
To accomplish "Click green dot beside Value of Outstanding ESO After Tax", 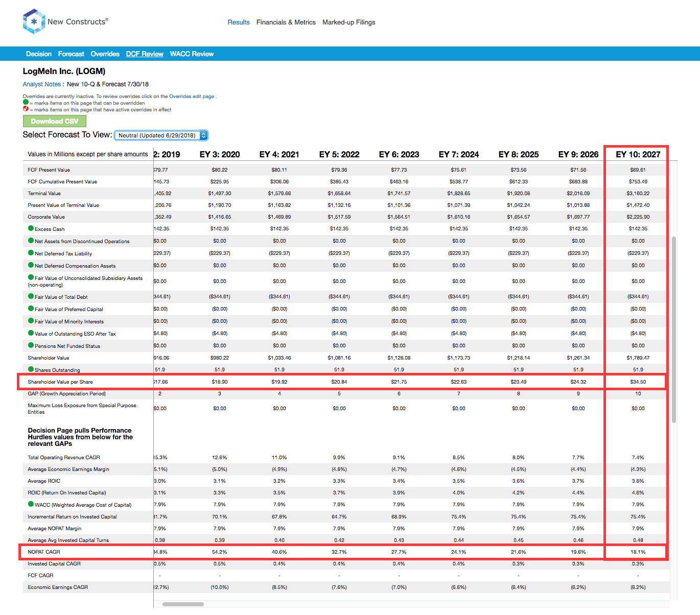I will [x=31, y=333].
